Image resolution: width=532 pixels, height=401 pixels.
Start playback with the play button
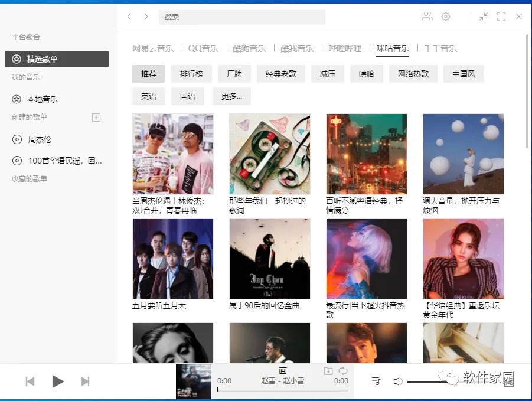[x=58, y=382]
